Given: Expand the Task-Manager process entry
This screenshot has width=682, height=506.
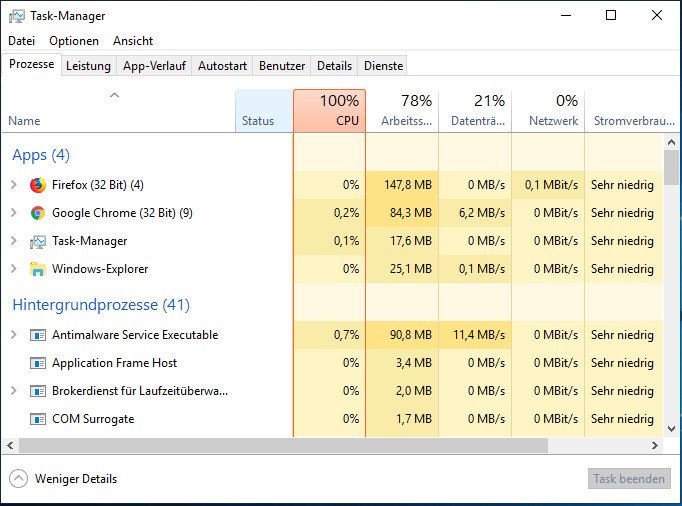Looking at the screenshot, I should tap(13, 241).
